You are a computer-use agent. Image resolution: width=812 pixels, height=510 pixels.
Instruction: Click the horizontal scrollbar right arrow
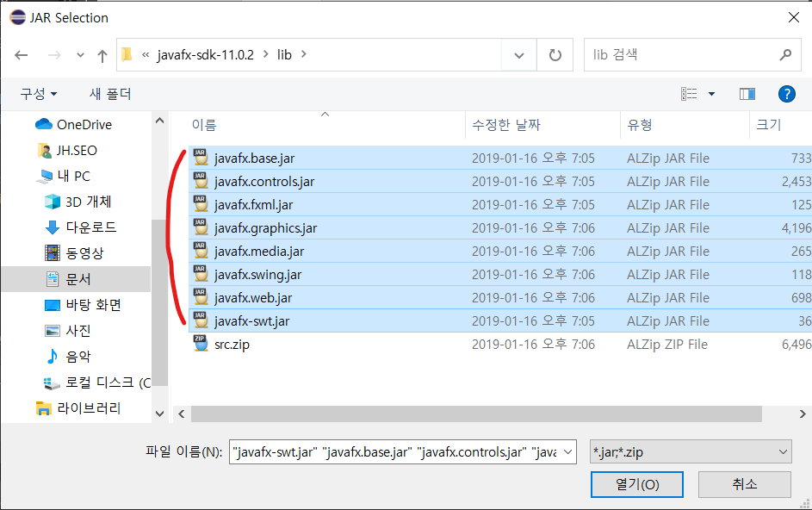click(x=803, y=414)
